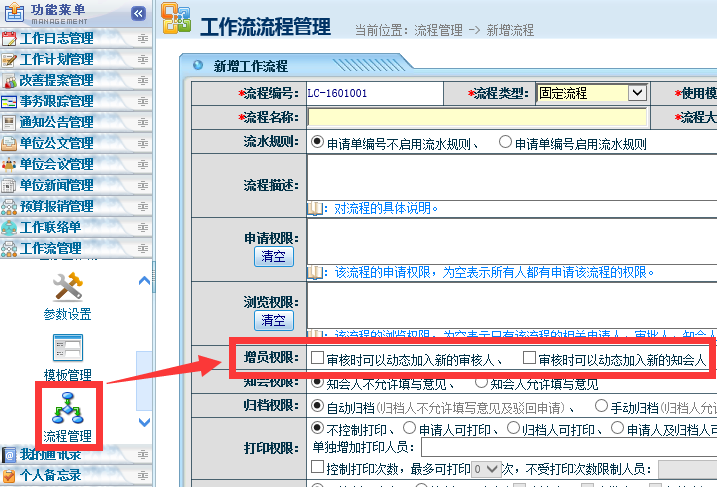This screenshot has height=487, width=717.
Task: Open the 模板管理 icon
Action: (x=67, y=349)
